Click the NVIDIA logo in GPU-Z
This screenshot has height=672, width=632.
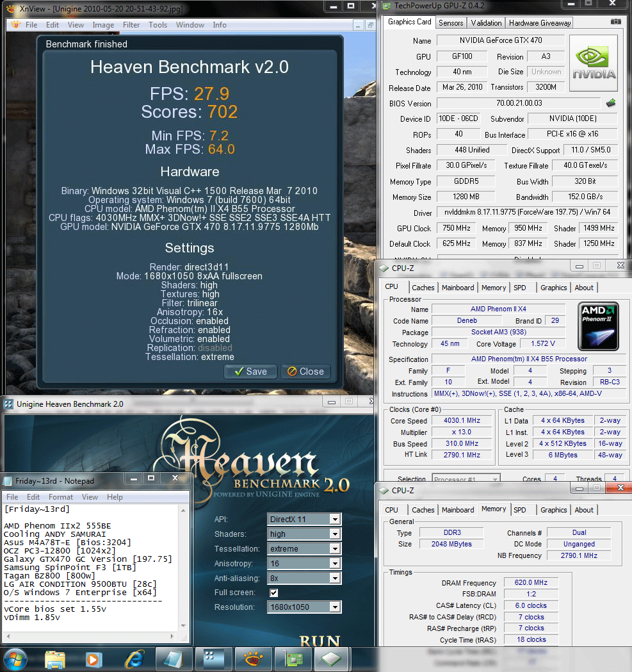click(x=594, y=63)
